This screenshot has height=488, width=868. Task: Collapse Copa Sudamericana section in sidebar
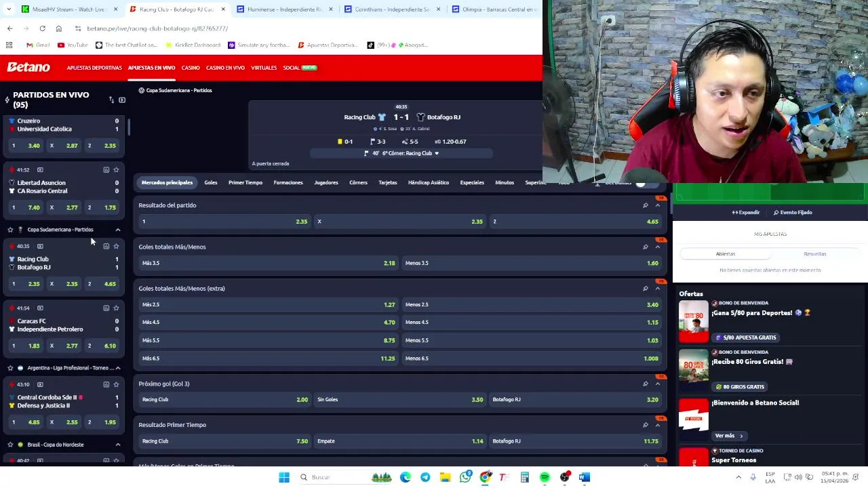tap(118, 230)
